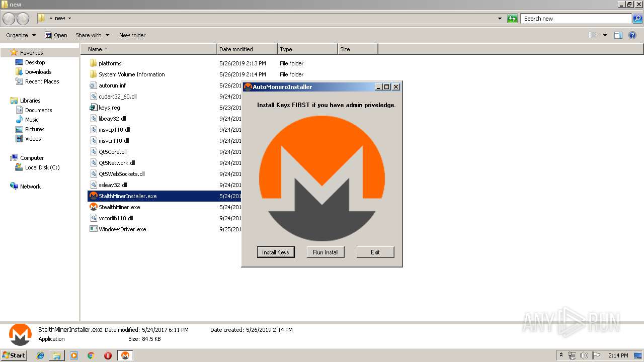The height and width of the screenshot is (362, 644).
Task: Open Internet Explorer from the taskbar
Action: [x=40, y=355]
